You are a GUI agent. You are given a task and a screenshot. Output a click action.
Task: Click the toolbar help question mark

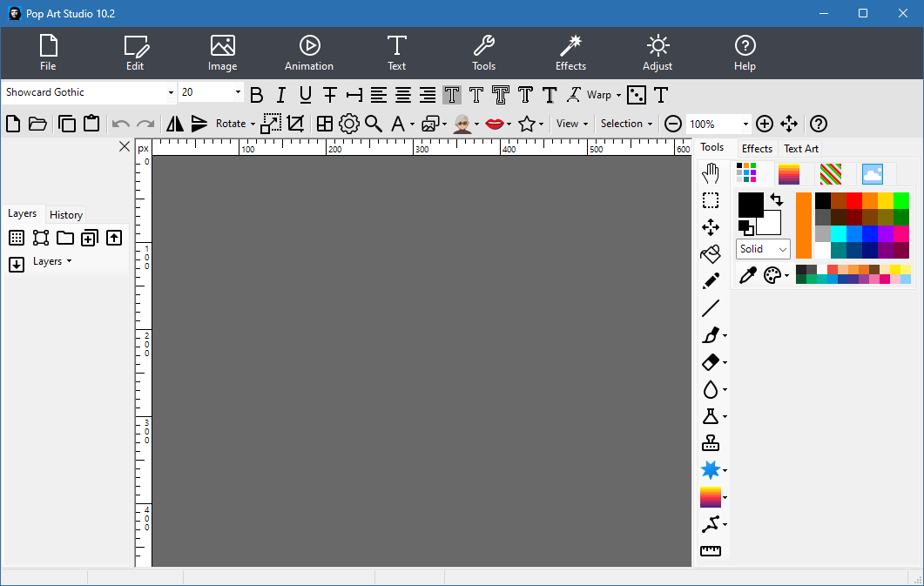[x=819, y=124]
